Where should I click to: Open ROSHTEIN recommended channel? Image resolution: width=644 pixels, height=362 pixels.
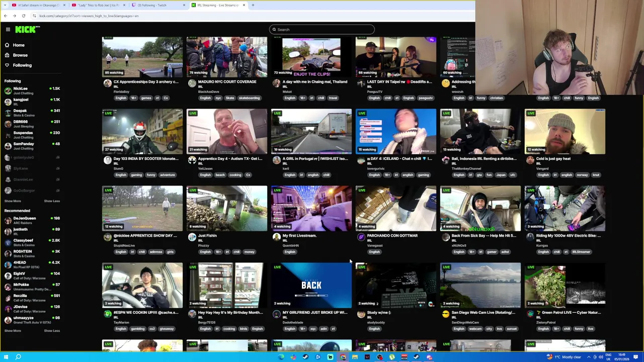(31, 253)
